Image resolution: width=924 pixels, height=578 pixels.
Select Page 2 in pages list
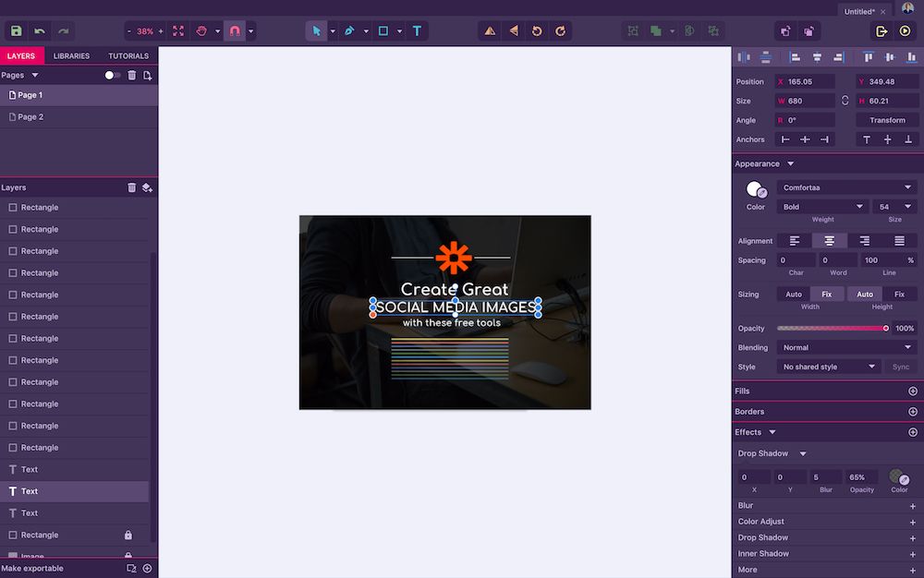point(30,117)
